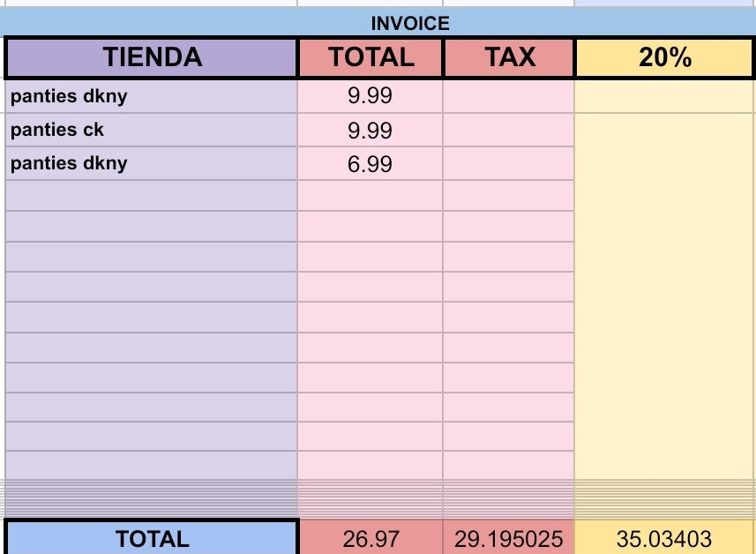Select the blue TOTAL label in bottom row
This screenshot has height=554, width=756.
(x=152, y=538)
